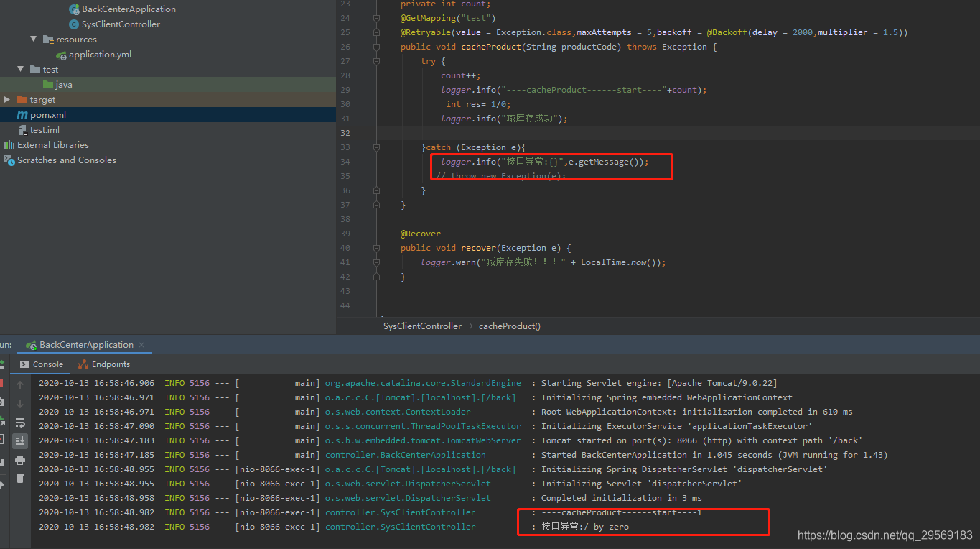Click cacheProduct() in the breadcrumb bar
The width and height of the screenshot is (980, 549).
pos(509,326)
